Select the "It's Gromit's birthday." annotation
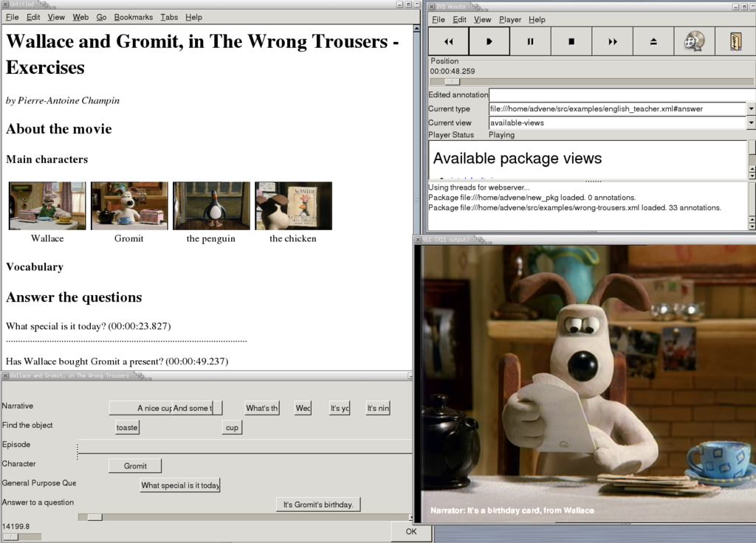756x543 pixels. (318, 505)
